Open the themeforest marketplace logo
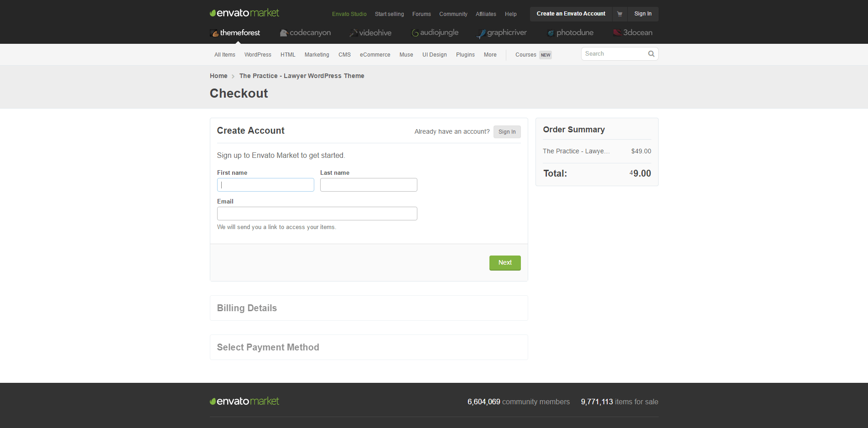Image resolution: width=868 pixels, height=428 pixels. (235, 33)
